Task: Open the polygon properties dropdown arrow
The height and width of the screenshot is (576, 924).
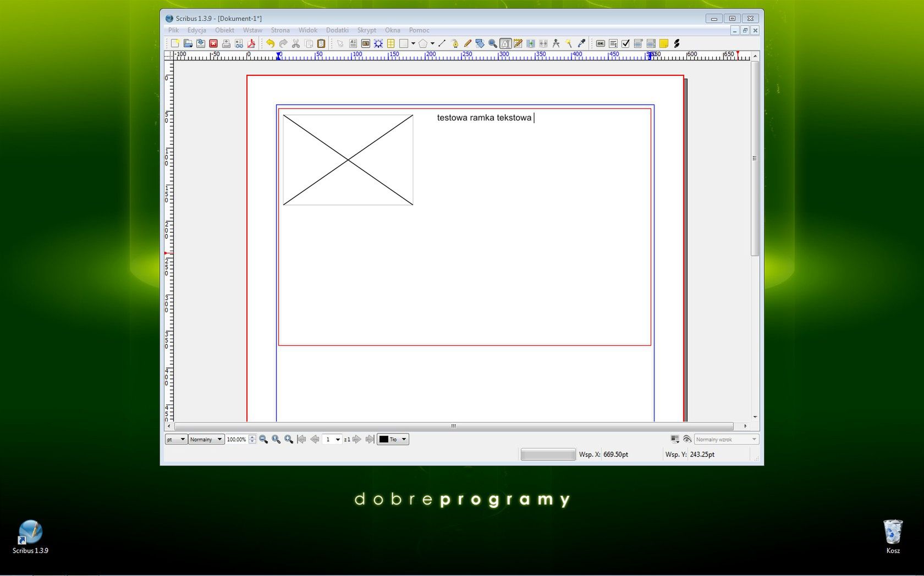Action: (x=432, y=43)
